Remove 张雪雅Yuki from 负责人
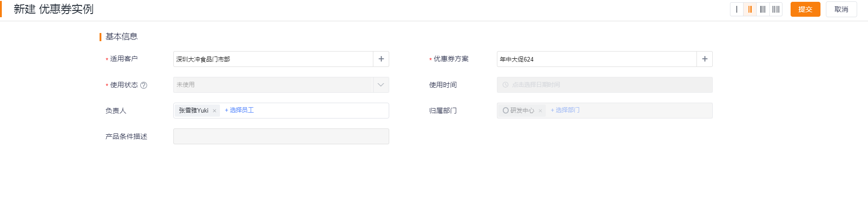This screenshot has width=868, height=218. click(x=215, y=111)
